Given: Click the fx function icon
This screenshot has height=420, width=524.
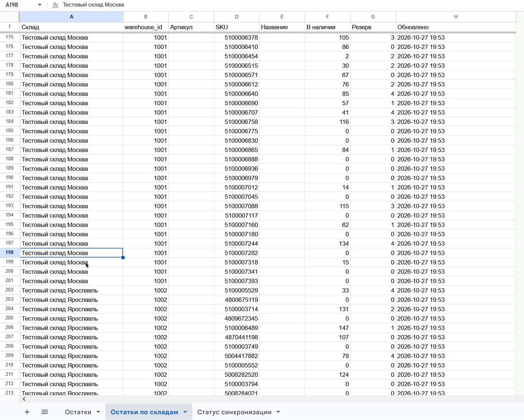Looking at the screenshot, I should (x=55, y=5).
